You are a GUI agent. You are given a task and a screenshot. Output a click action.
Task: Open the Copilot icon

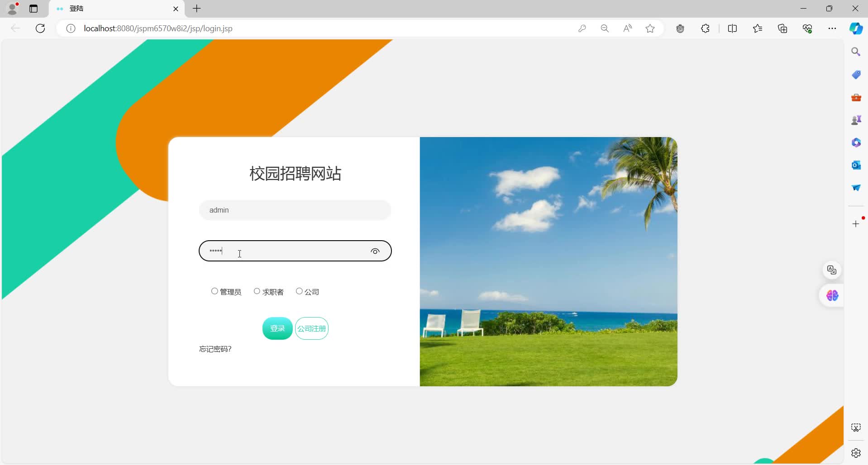click(x=856, y=28)
